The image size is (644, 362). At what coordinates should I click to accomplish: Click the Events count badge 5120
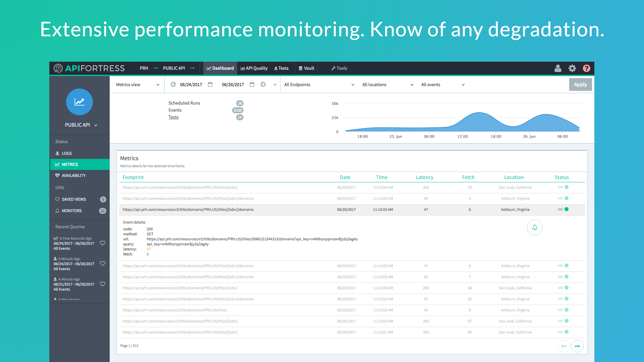pyautogui.click(x=238, y=110)
